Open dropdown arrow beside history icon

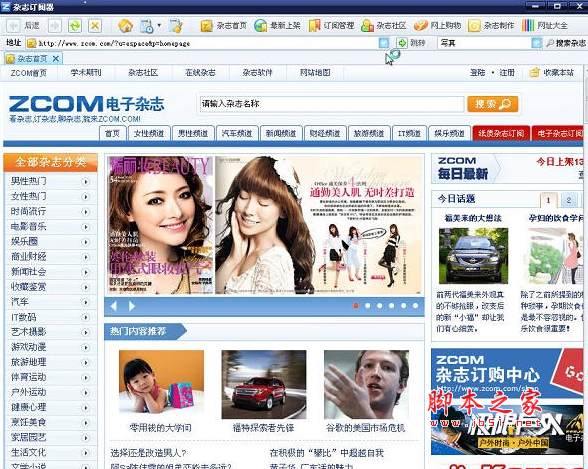[x=159, y=25]
